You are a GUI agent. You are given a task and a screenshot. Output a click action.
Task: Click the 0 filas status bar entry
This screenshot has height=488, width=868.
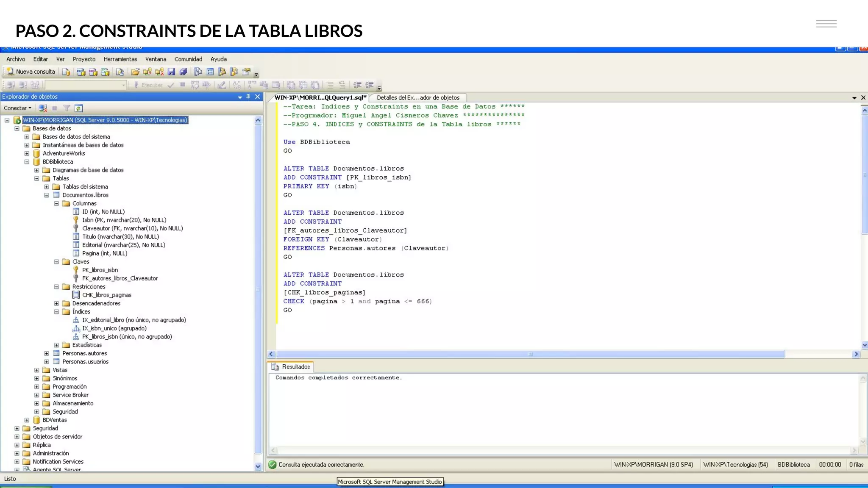856,465
